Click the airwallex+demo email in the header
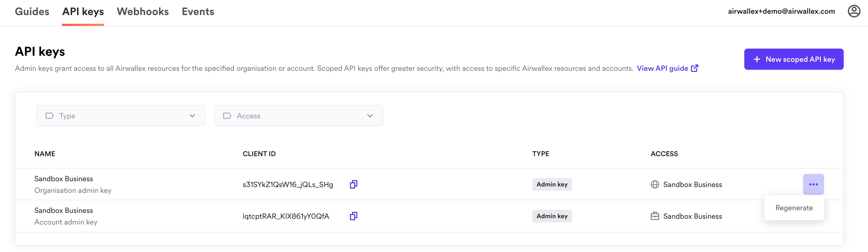Image resolution: width=868 pixels, height=252 pixels. (x=782, y=11)
